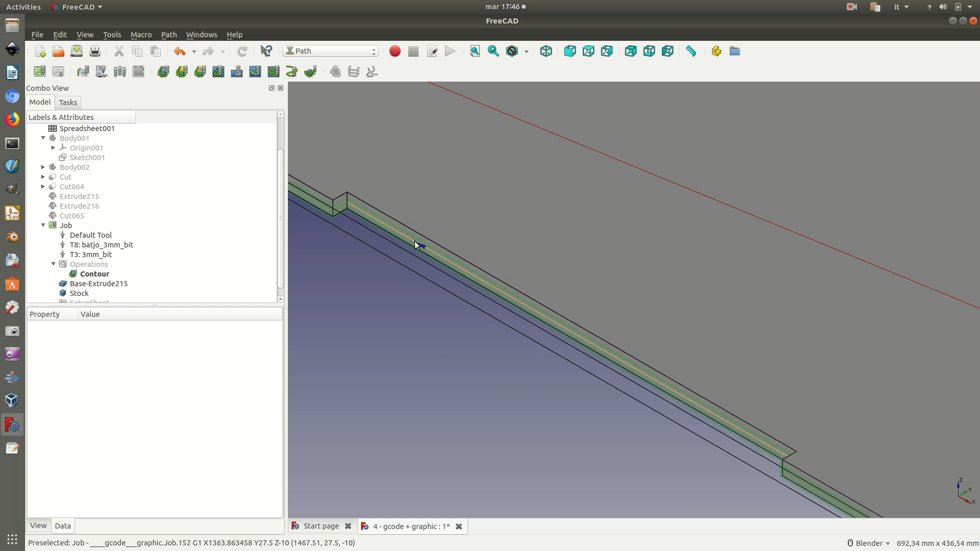Viewport: 980px width, 551px height.
Task: Select Base-Extrude215 in the tree
Action: [x=99, y=284]
